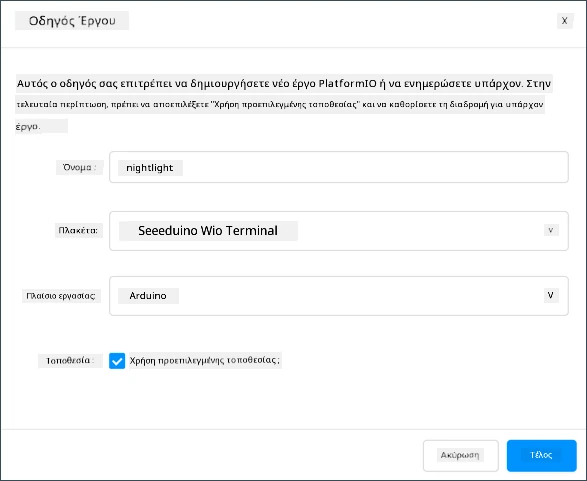The width and height of the screenshot is (587, 481).
Task: Cancel the wizard with Ακύρωση button
Action: click(x=460, y=455)
